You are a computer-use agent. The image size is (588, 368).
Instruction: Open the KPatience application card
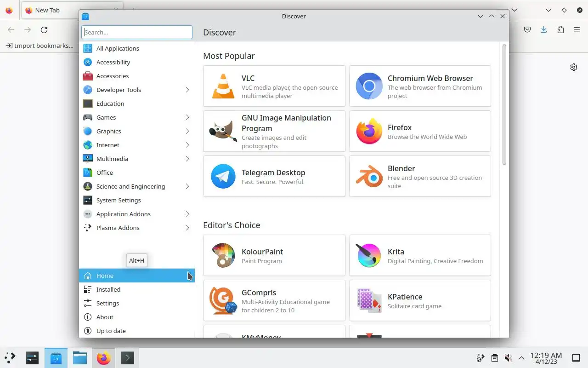point(420,300)
